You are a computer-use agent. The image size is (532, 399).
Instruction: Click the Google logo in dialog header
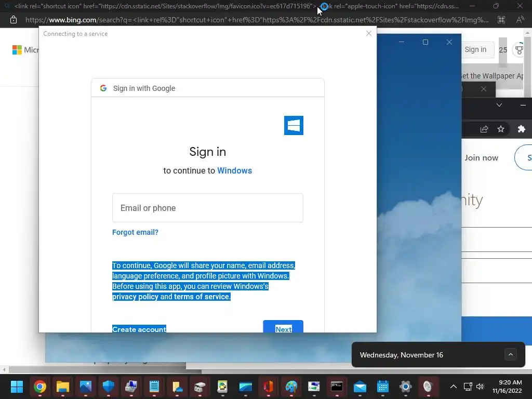103,88
